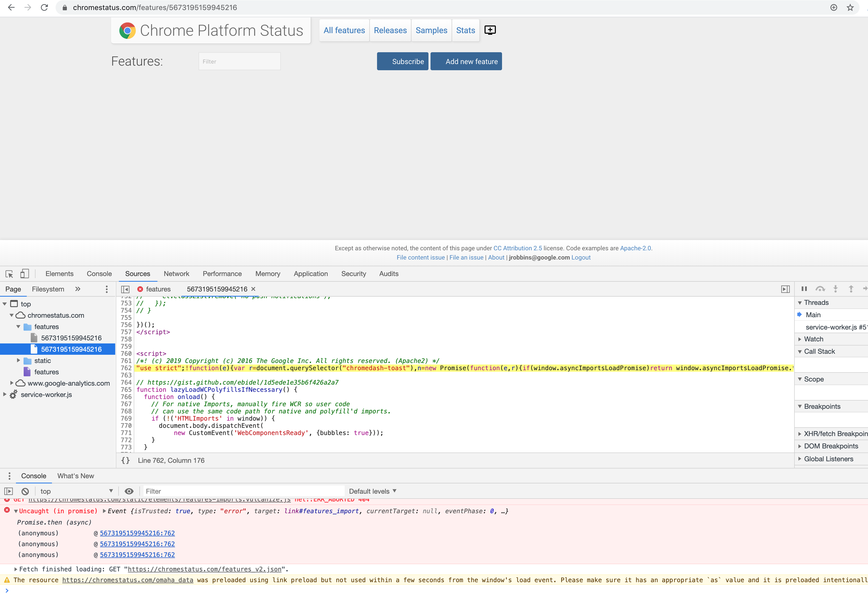This screenshot has height=594, width=868.
Task: Pause script execution
Action: click(804, 289)
